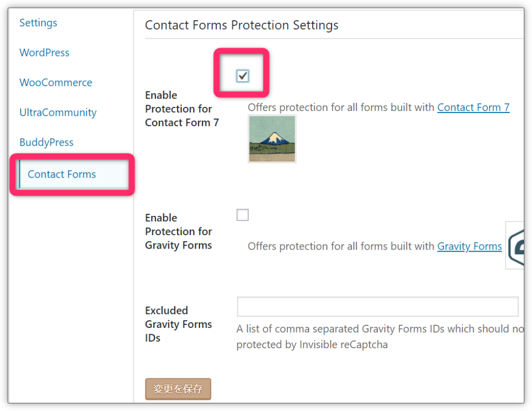
Task: Follow the Gravity Forms hyperlink
Action: (470, 246)
